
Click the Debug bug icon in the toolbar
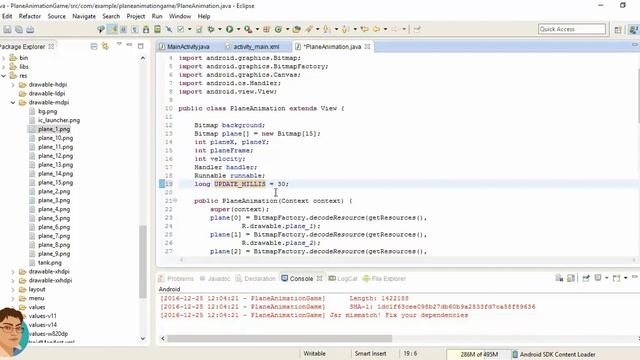coord(211,29)
